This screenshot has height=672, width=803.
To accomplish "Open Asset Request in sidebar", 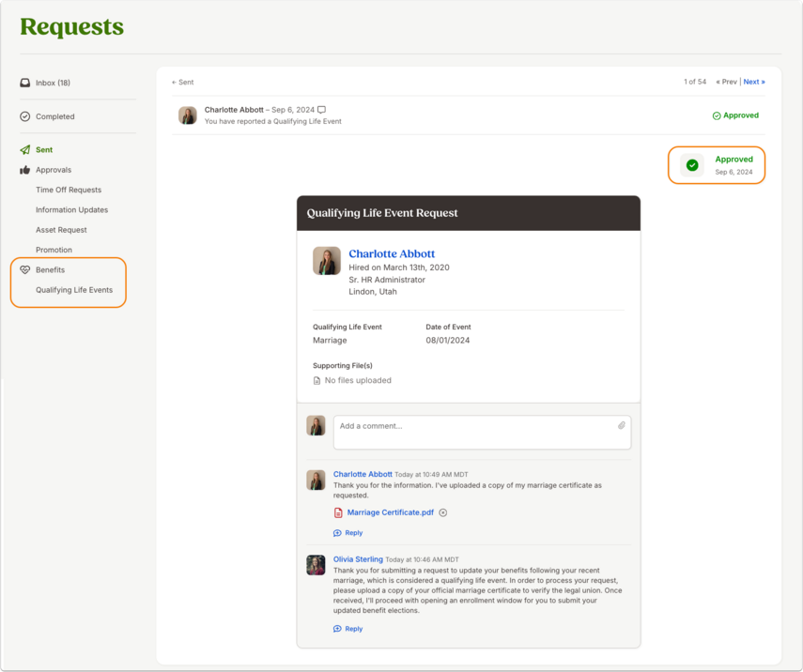I will [x=61, y=230].
